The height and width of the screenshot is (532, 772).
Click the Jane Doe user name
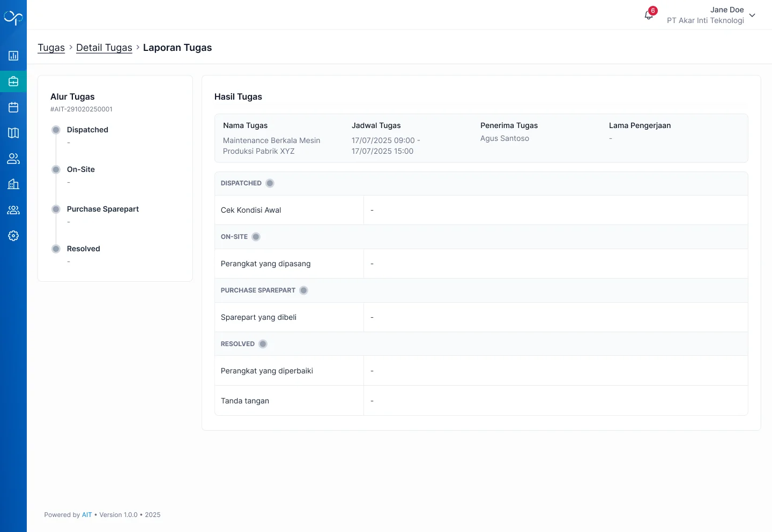(727, 10)
